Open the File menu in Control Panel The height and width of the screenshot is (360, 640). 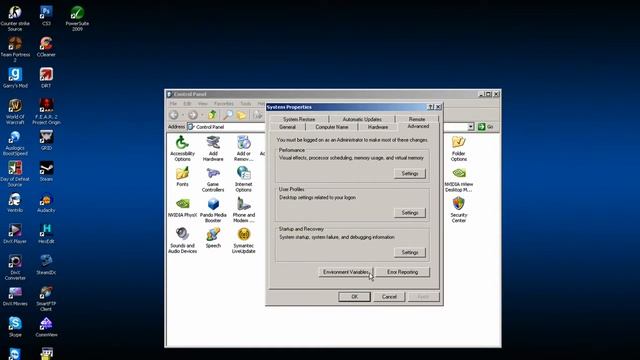173,104
